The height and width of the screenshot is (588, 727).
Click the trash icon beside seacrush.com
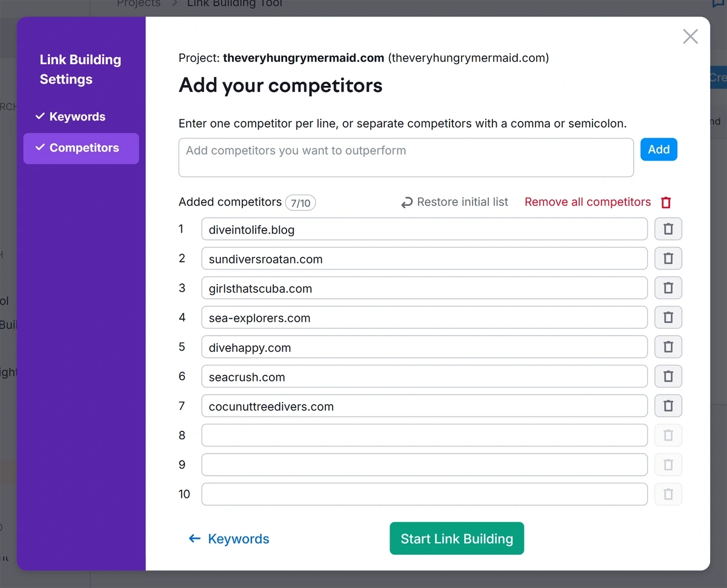click(x=668, y=377)
